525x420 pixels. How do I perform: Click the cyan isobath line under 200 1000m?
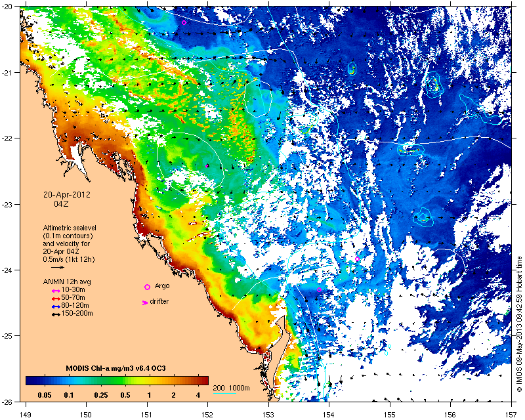(224, 393)
